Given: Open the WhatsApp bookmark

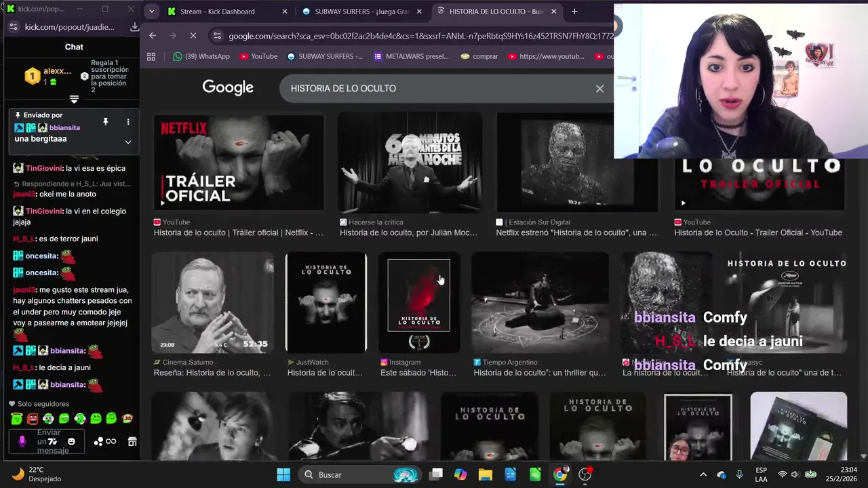Looking at the screenshot, I should (201, 56).
